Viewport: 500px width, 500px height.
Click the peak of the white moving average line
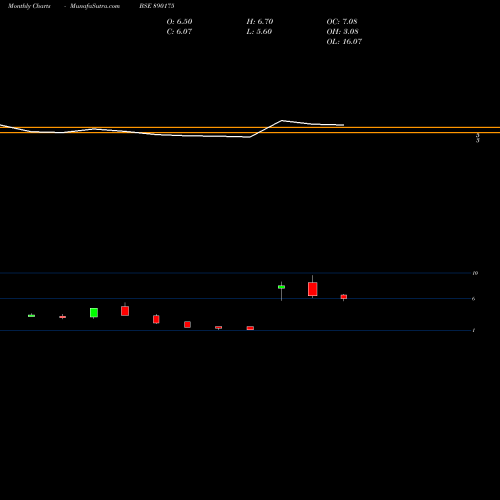[x=282, y=120]
